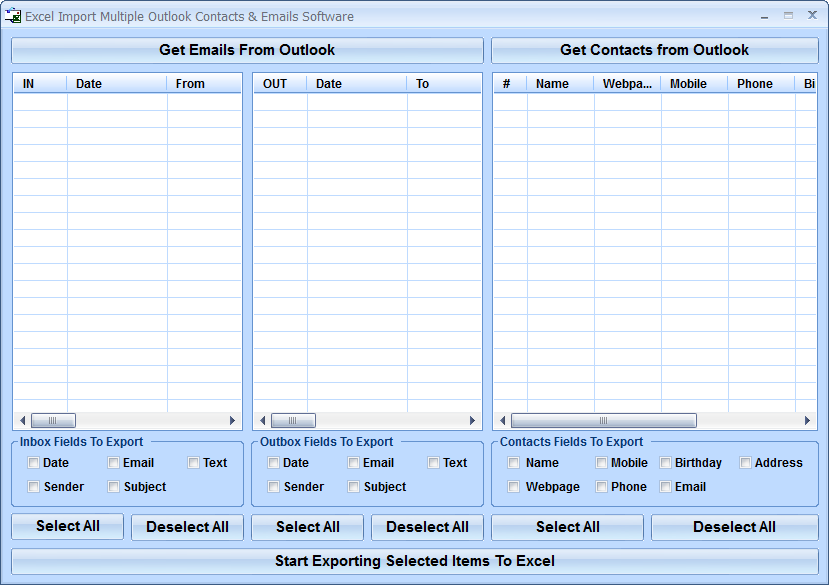Click the Get Emails From Outlook button
Viewport: 829px width, 585px height.
[x=246, y=50]
